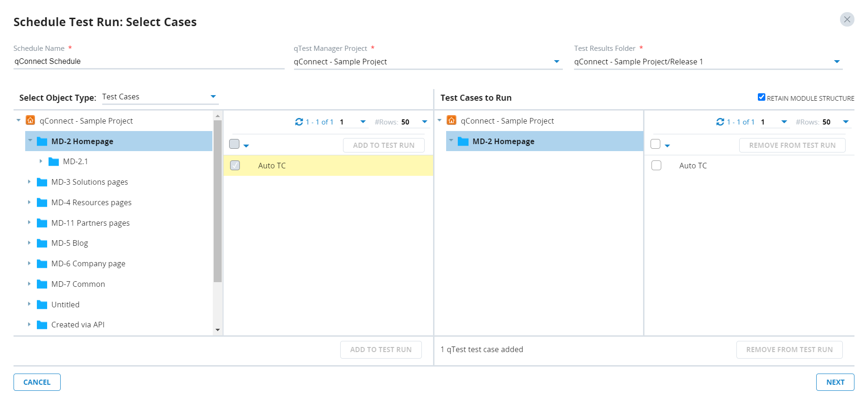Open the Test Results Folder dropdown
The width and height of the screenshot is (868, 395).
pyautogui.click(x=836, y=62)
